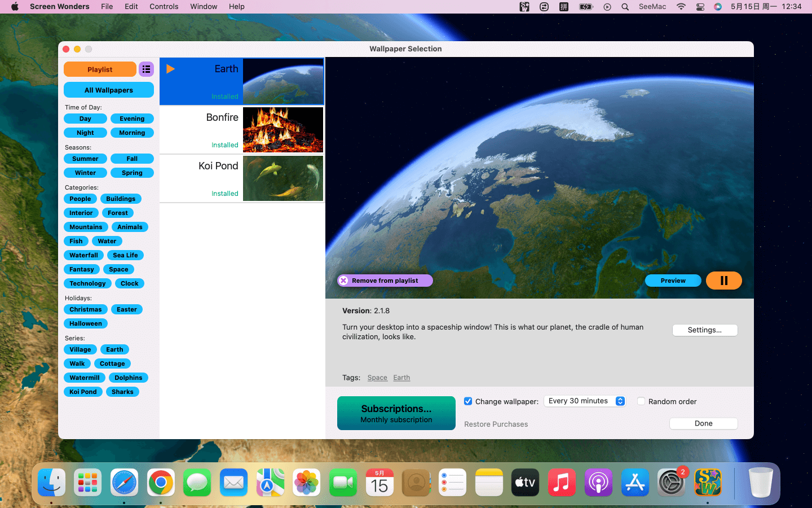Open the Every 30 minutes dropdown
The height and width of the screenshot is (508, 812).
pos(585,401)
